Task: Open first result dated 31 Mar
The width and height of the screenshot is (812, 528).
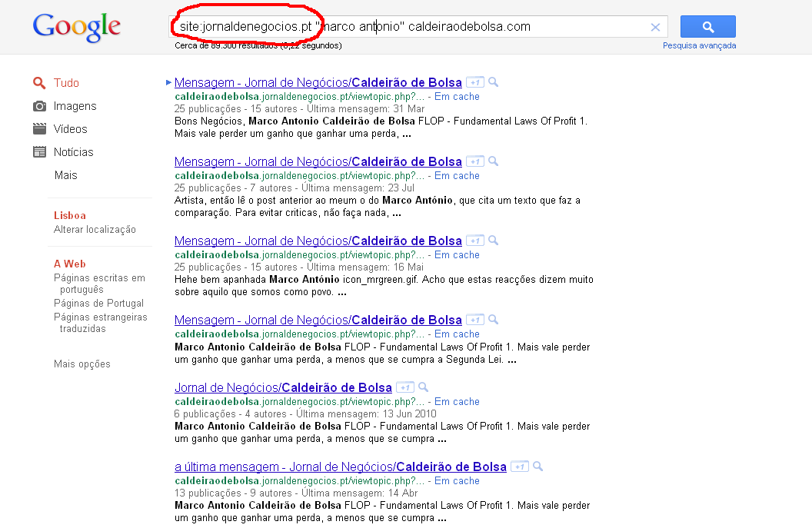Action: [318, 82]
